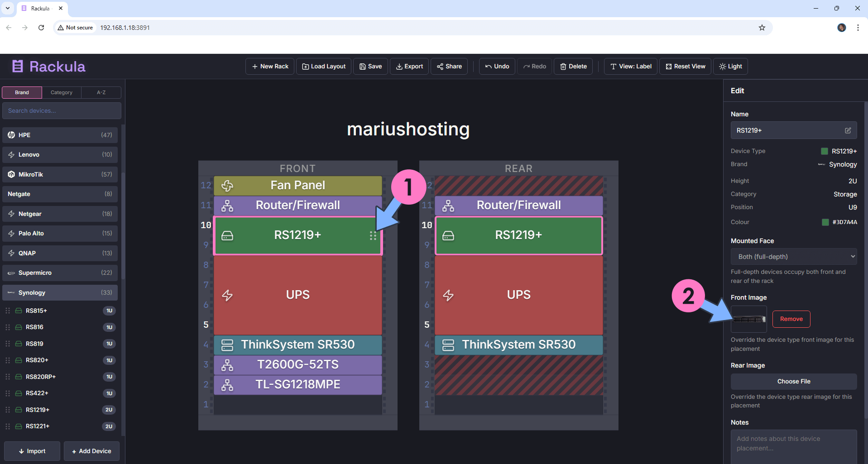Click the Fan Panel fan icon
The width and height of the screenshot is (868, 464).
point(227,186)
